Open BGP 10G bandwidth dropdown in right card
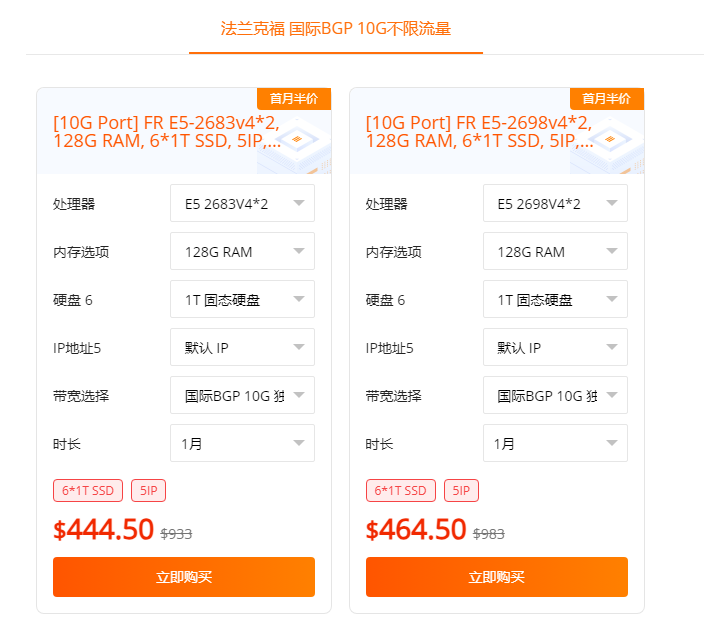The height and width of the screenshot is (643, 704). [555, 396]
